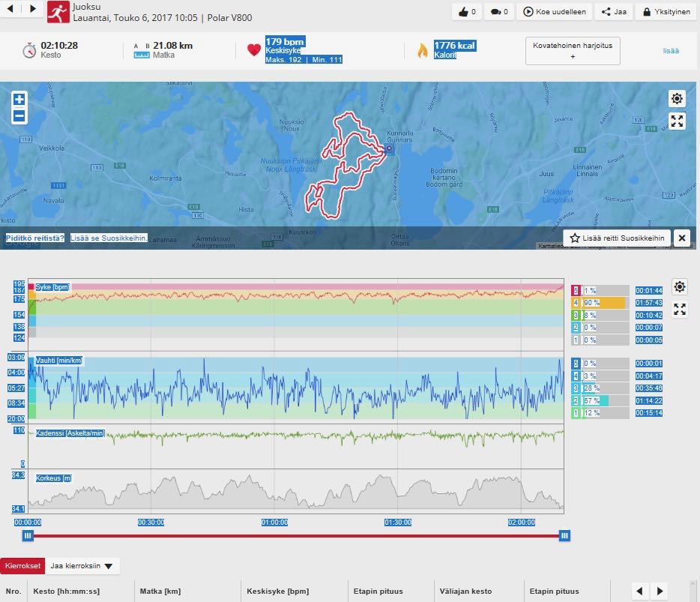The width and height of the screenshot is (700, 602).
Task: Expand graph to fullscreen
Action: 679,310
